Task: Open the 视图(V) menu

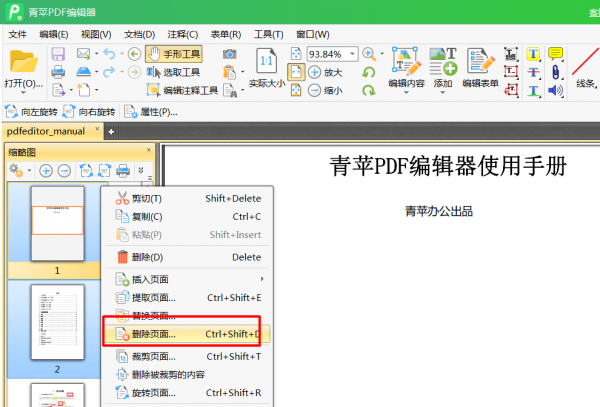Action: click(x=96, y=34)
